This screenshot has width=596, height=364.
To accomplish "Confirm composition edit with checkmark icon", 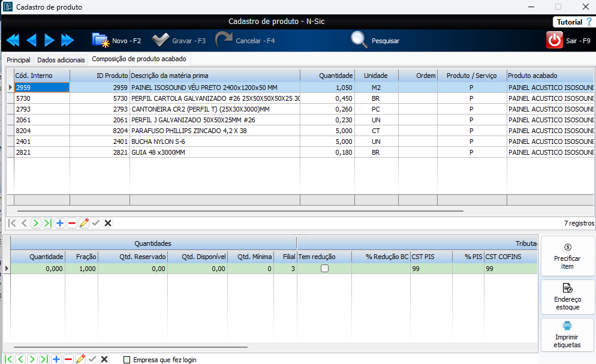I will (96, 223).
